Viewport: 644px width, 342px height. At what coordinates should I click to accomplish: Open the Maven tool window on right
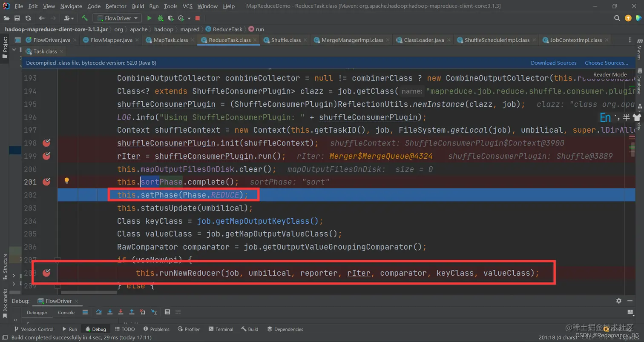639,50
